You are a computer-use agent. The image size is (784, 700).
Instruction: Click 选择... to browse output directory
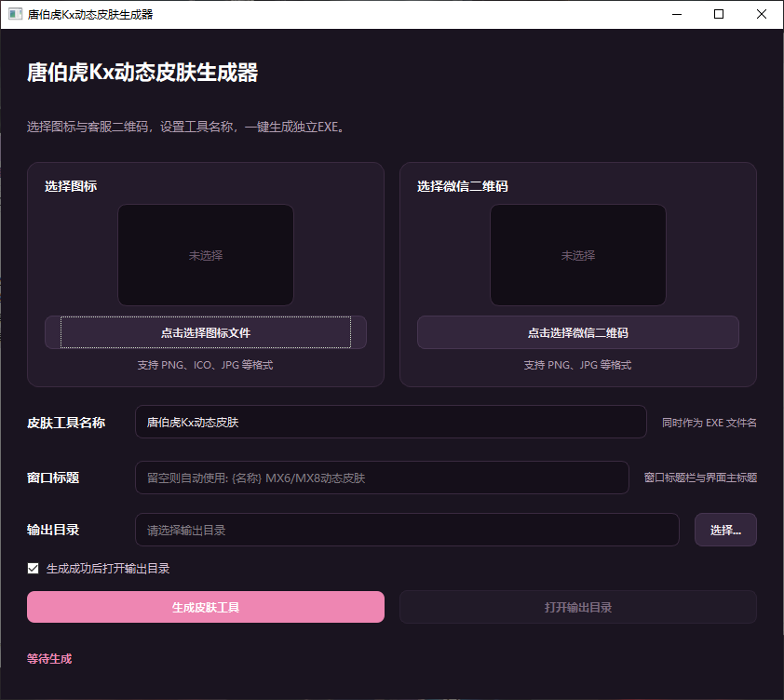coord(725,530)
